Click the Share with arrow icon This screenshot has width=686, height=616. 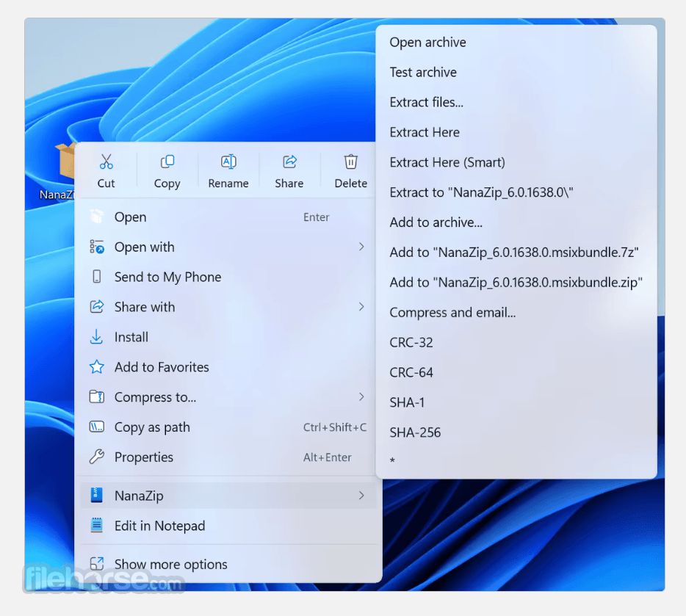pos(97,306)
